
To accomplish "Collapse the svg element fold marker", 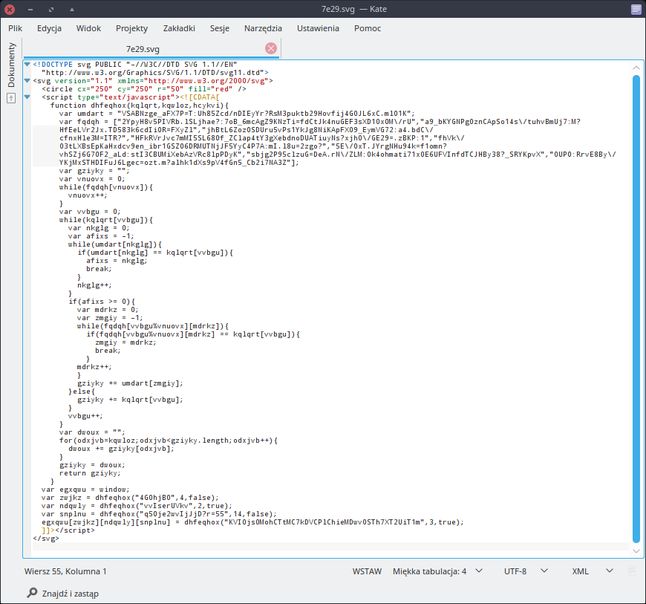I will click(27, 81).
